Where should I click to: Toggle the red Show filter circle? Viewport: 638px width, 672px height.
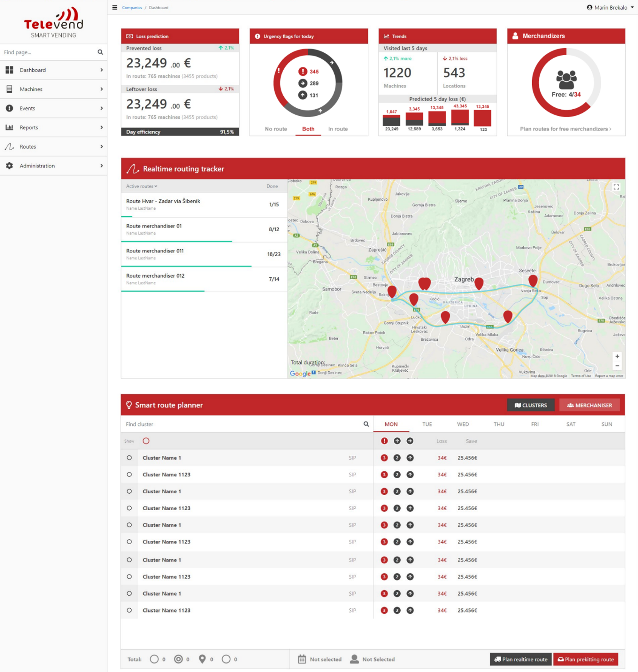(146, 441)
